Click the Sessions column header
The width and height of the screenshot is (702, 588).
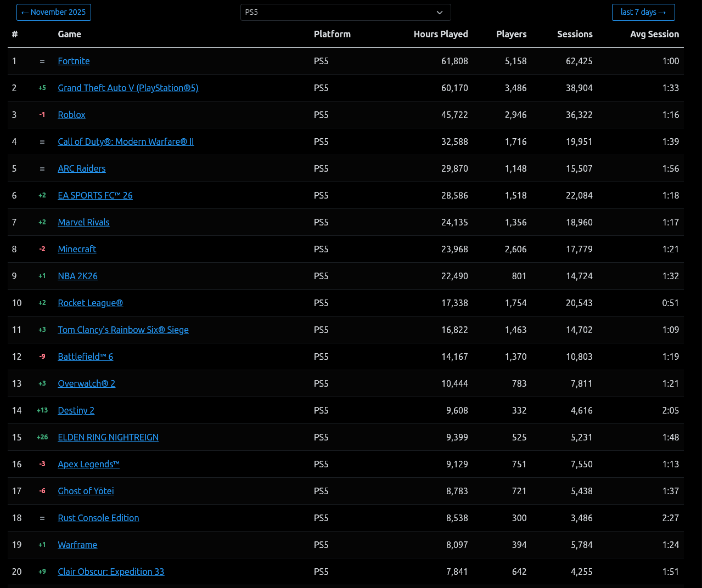(x=575, y=34)
